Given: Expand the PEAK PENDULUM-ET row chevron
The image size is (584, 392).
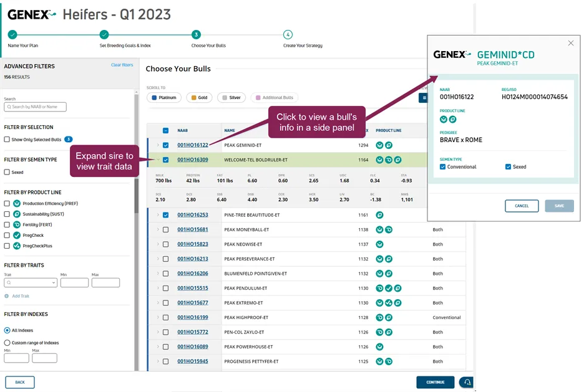Looking at the screenshot, I should pos(158,288).
